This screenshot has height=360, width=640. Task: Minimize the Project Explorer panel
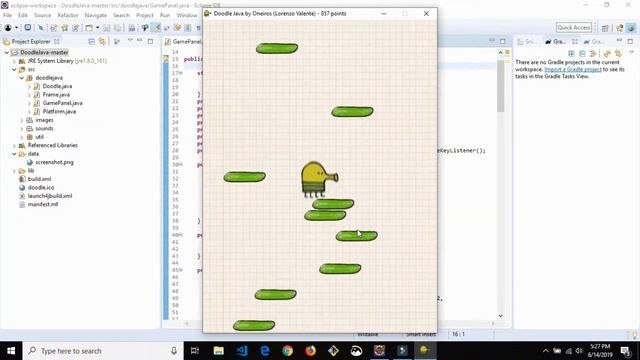point(140,41)
